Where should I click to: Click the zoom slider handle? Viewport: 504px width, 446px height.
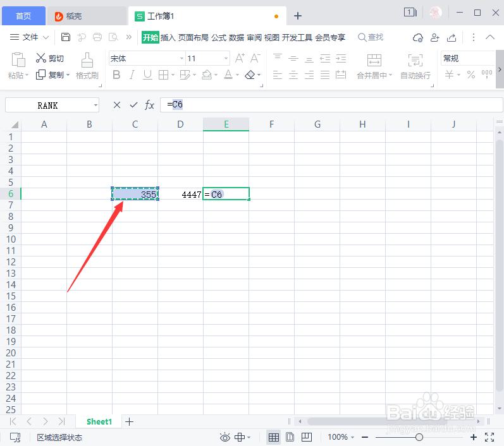pos(419,437)
